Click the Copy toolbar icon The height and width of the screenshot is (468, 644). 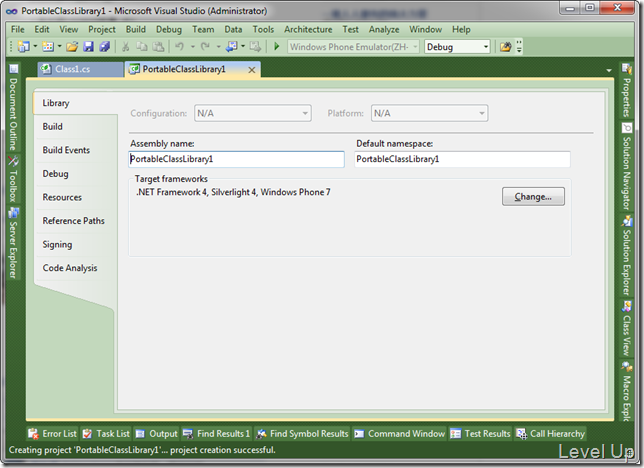tap(142, 47)
